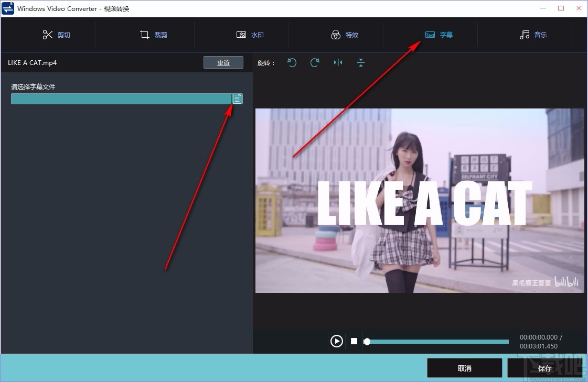Click the 取消 cancel button
The width and height of the screenshot is (588, 382).
click(464, 368)
